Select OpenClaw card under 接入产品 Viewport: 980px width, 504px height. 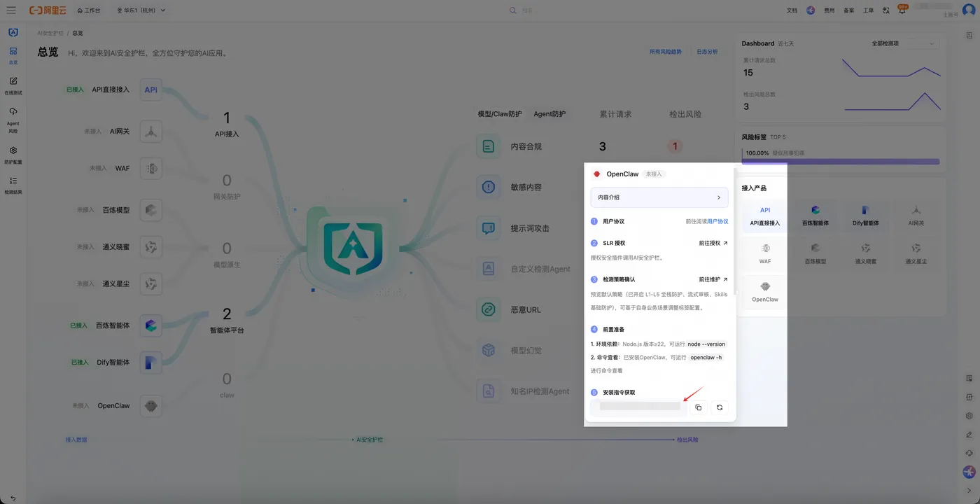click(765, 292)
